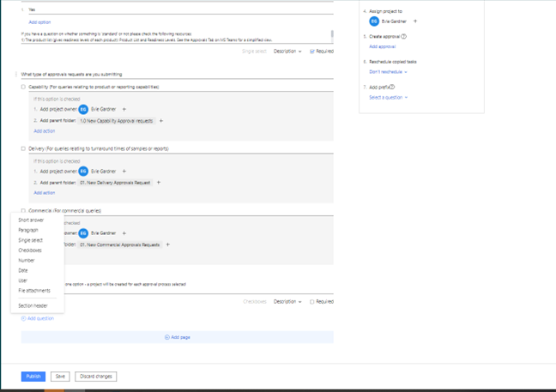Click plus after New Delivery Approvals Request folder
The height and width of the screenshot is (392, 556).
point(159,183)
